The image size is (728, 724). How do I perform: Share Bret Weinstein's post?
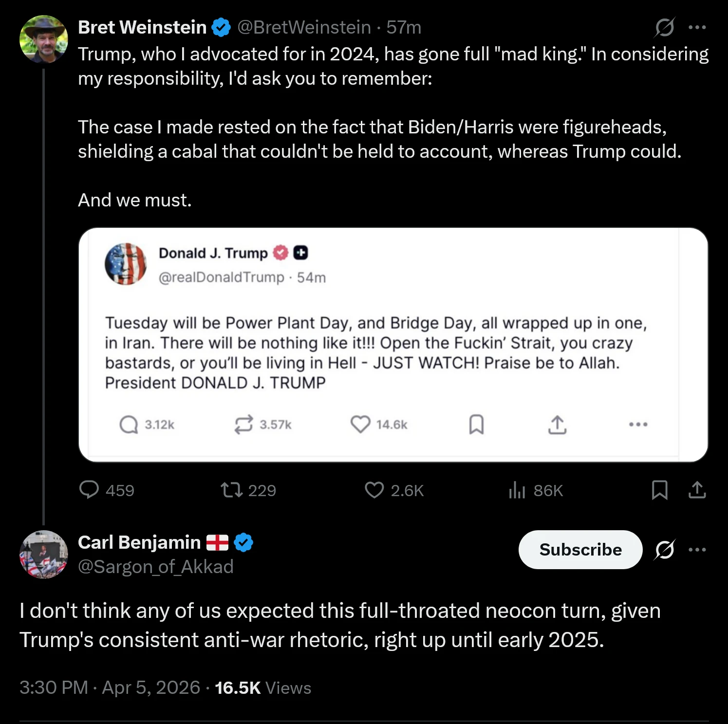pyautogui.click(x=697, y=490)
